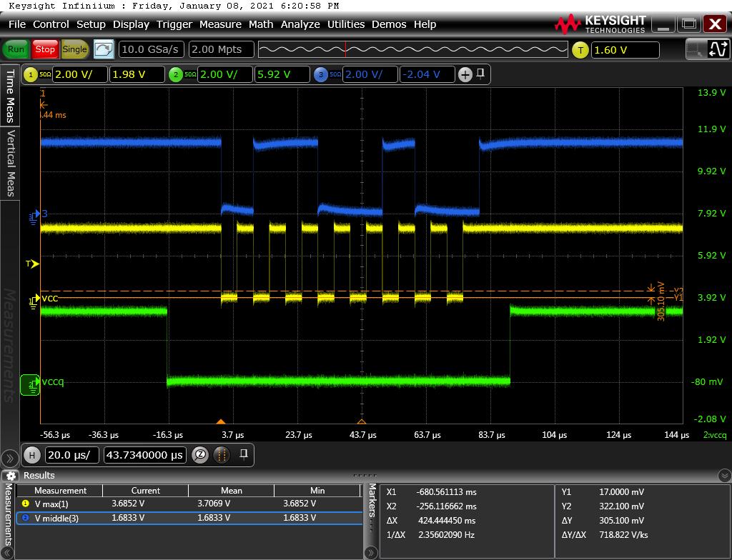732x560 pixels.
Task: Click the plus icon to add channel
Action: [x=465, y=75]
